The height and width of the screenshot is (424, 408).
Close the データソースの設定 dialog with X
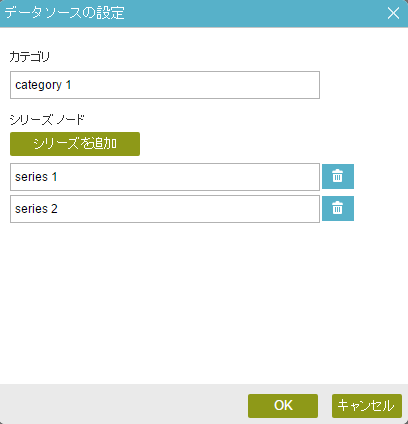(393, 13)
